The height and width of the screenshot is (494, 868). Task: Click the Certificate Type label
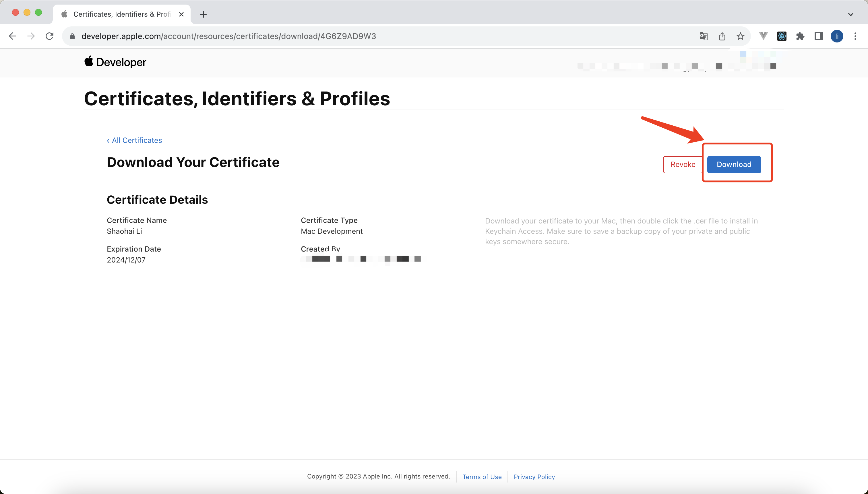(329, 220)
